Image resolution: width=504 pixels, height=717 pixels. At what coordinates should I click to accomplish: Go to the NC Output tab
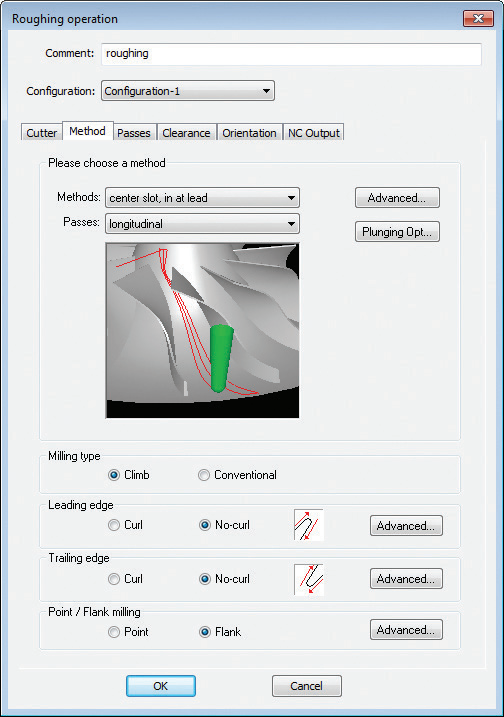pyautogui.click(x=314, y=133)
